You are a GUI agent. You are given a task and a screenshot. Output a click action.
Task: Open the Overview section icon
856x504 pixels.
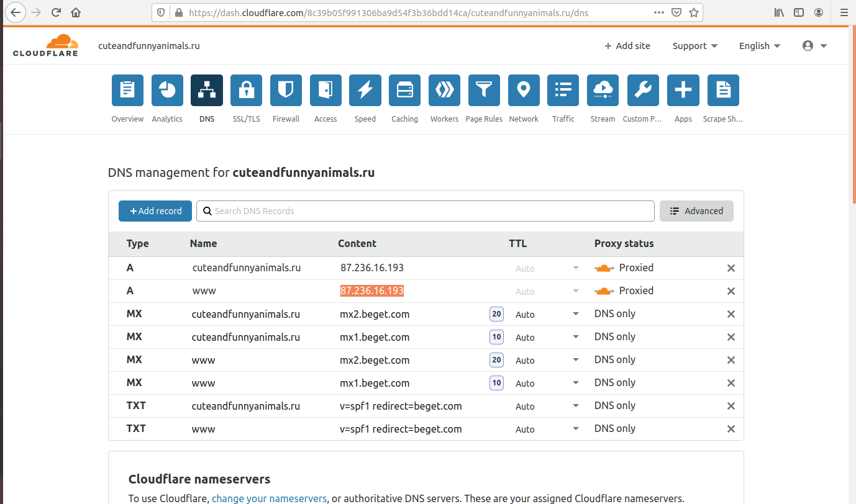[x=127, y=91]
